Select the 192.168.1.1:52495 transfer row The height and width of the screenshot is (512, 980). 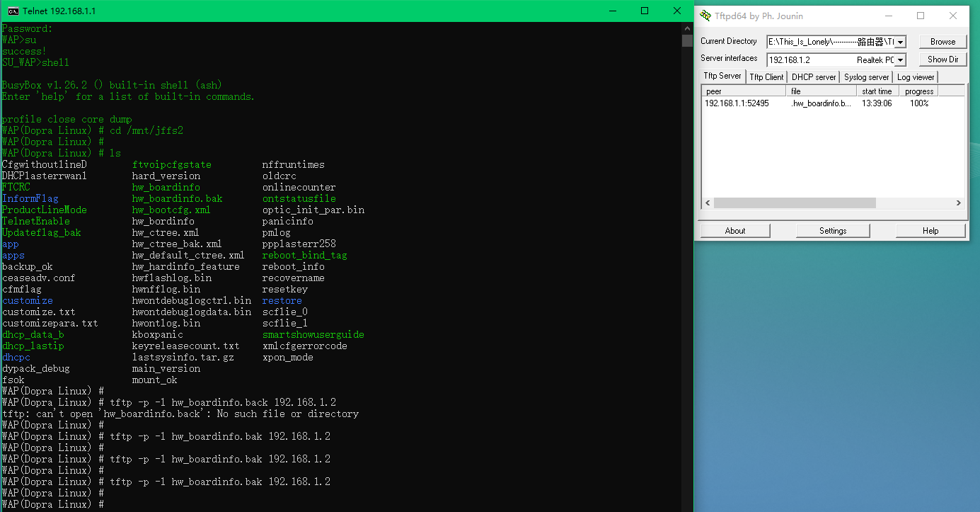pos(833,103)
